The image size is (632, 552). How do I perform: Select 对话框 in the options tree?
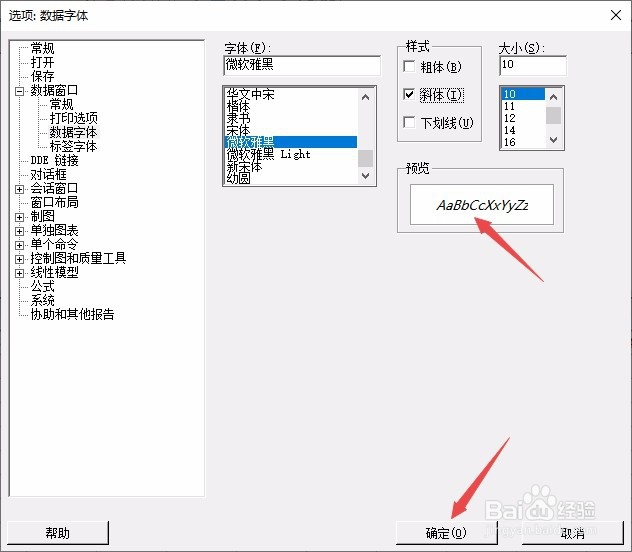click(x=48, y=174)
